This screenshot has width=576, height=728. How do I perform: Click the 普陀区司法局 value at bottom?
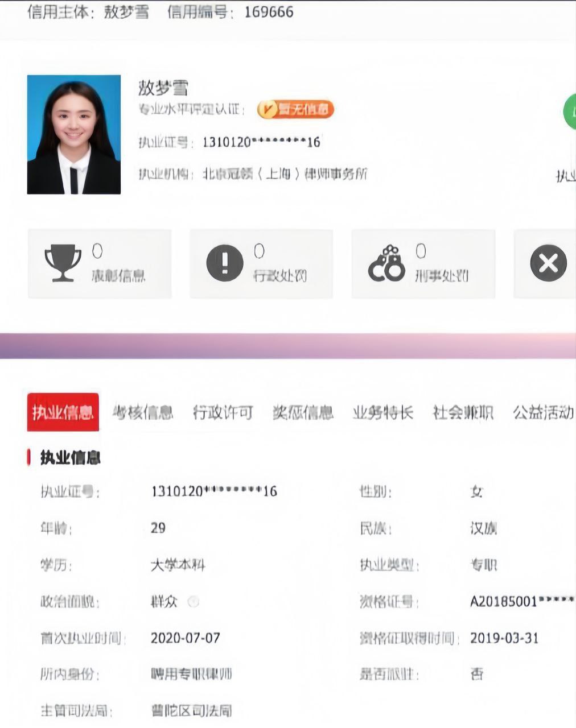191,711
